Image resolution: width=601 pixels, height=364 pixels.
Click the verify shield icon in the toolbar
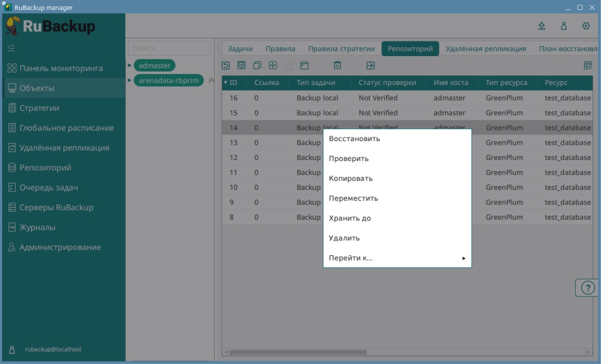tap(242, 66)
